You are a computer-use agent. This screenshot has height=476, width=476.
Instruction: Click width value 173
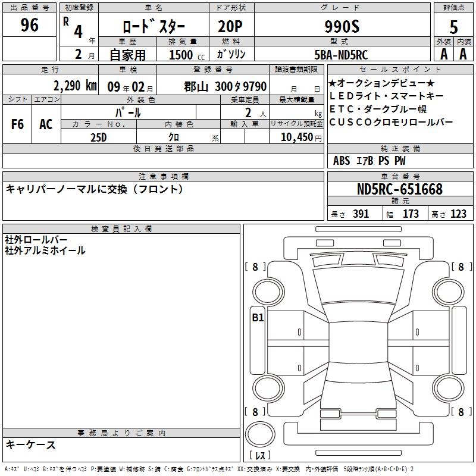coord(411,214)
